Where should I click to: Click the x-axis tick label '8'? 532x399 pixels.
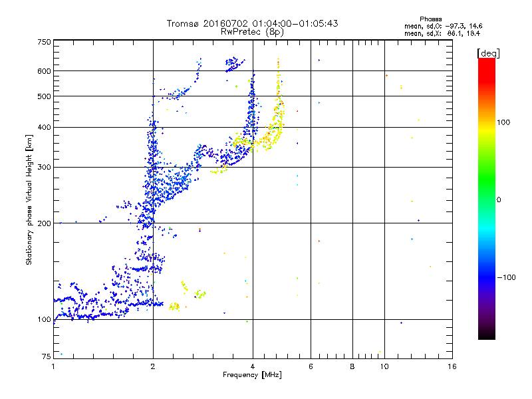point(352,366)
